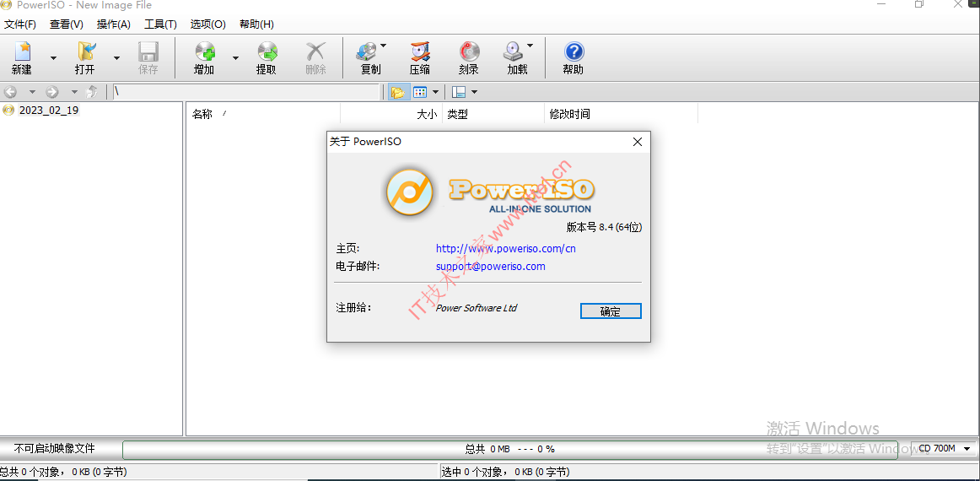Viewport: 980px width, 481px height.
Task: Click the 注册给: label
Action: click(353, 308)
